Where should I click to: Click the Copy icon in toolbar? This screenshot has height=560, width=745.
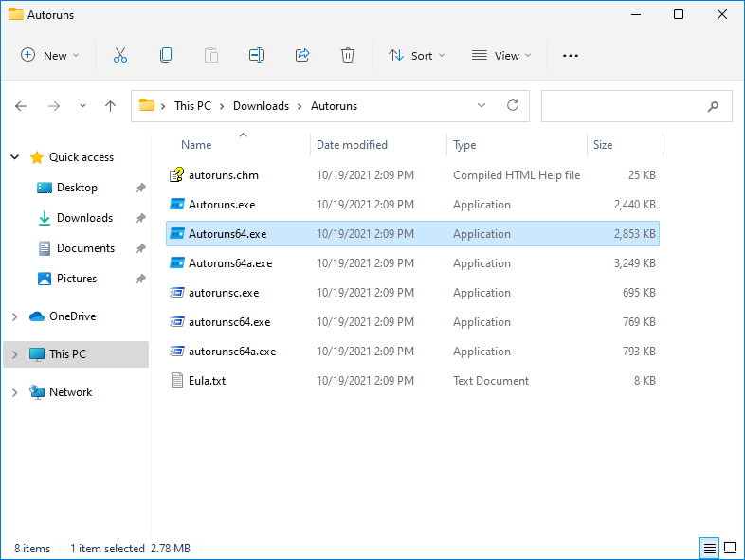(166, 55)
